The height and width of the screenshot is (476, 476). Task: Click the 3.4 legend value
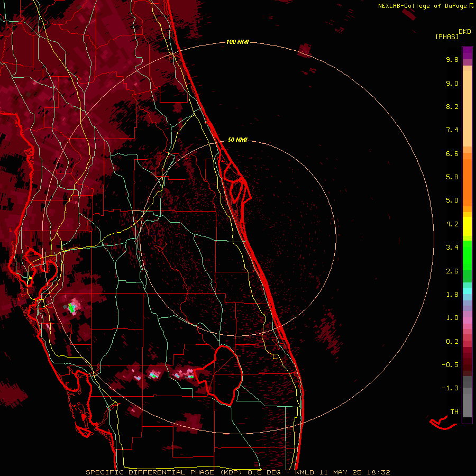coord(452,248)
